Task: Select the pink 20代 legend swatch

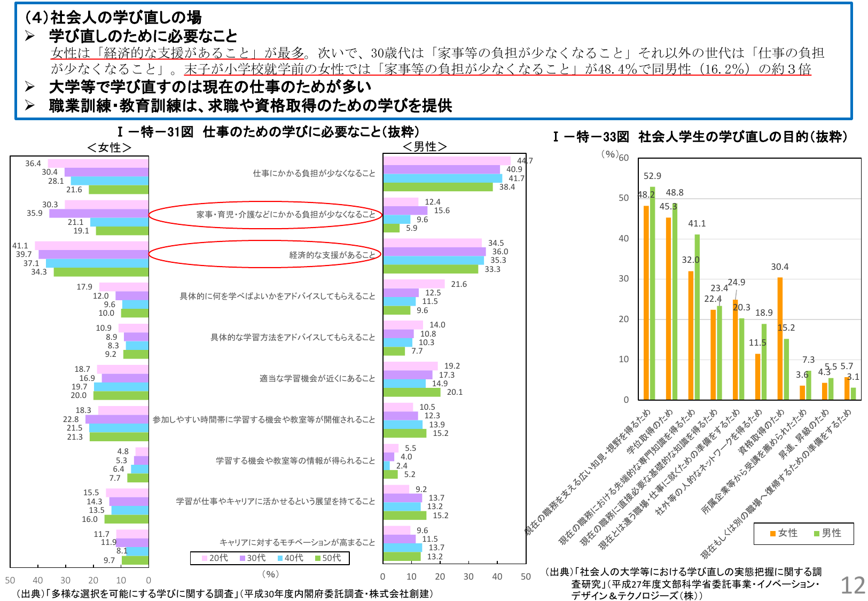Action: 204,558
